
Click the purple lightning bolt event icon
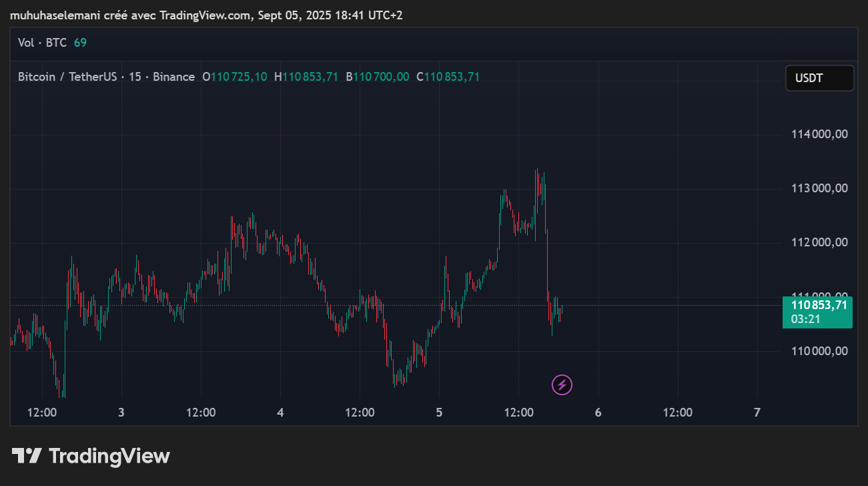pos(562,385)
